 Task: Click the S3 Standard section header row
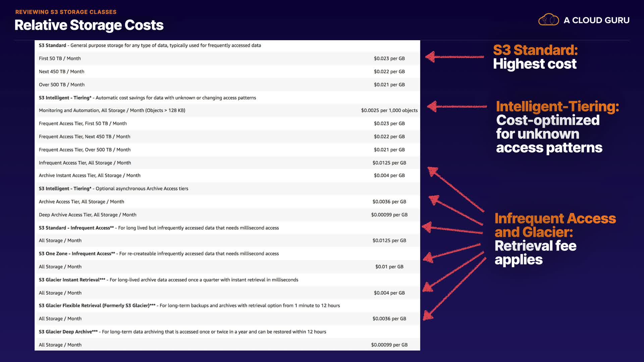click(150, 45)
